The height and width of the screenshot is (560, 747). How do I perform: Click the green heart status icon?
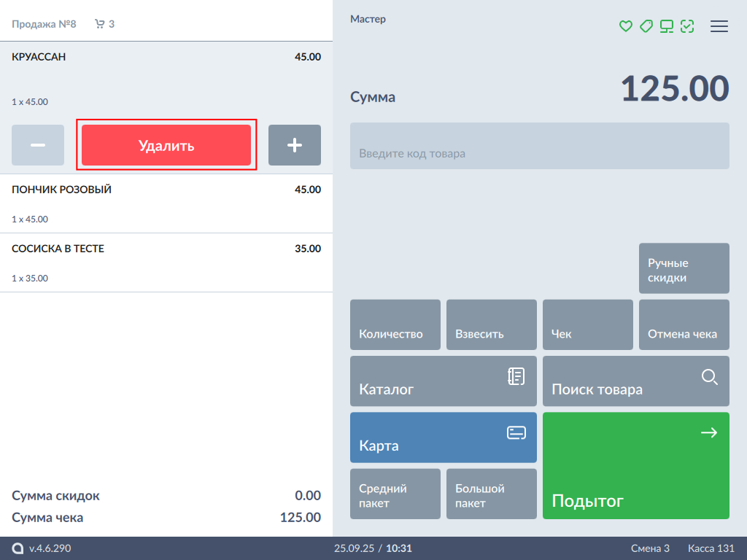(625, 26)
